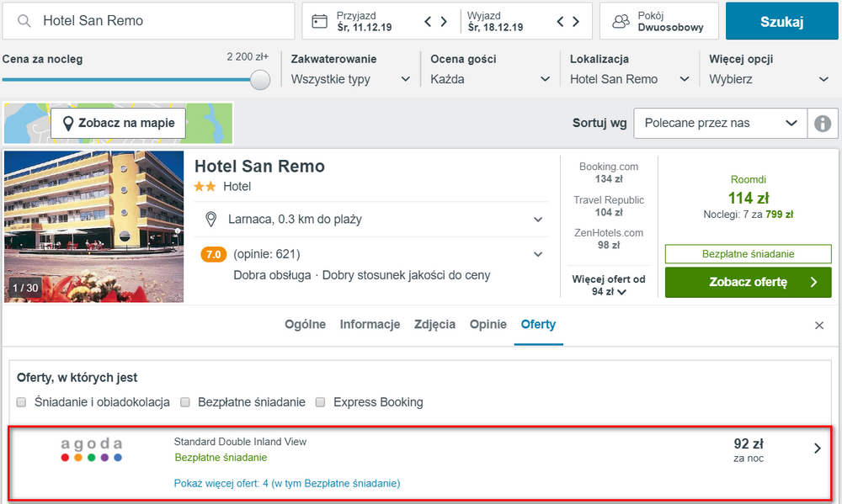Viewport: 842px width, 504px height.
Task: Click map pin on Zobacz na mapie
Action: (x=68, y=124)
